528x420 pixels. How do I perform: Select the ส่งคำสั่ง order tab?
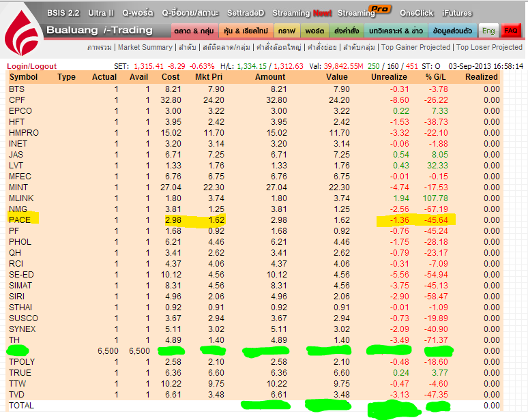tap(347, 31)
